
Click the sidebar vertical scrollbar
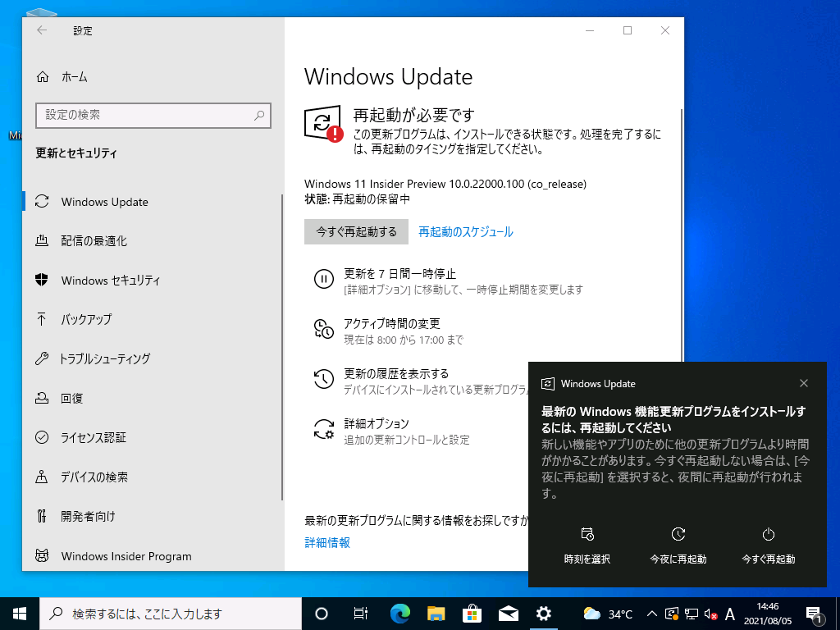click(282, 347)
